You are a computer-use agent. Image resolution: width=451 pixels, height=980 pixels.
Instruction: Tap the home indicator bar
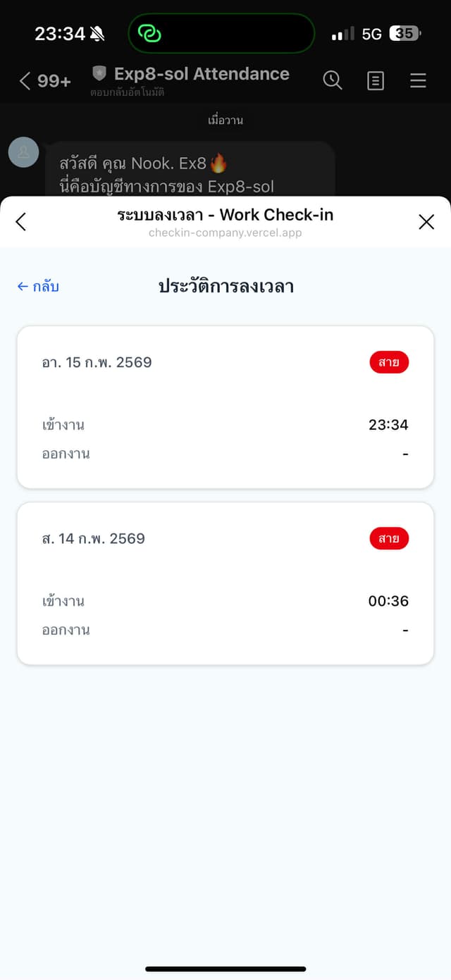click(225, 969)
